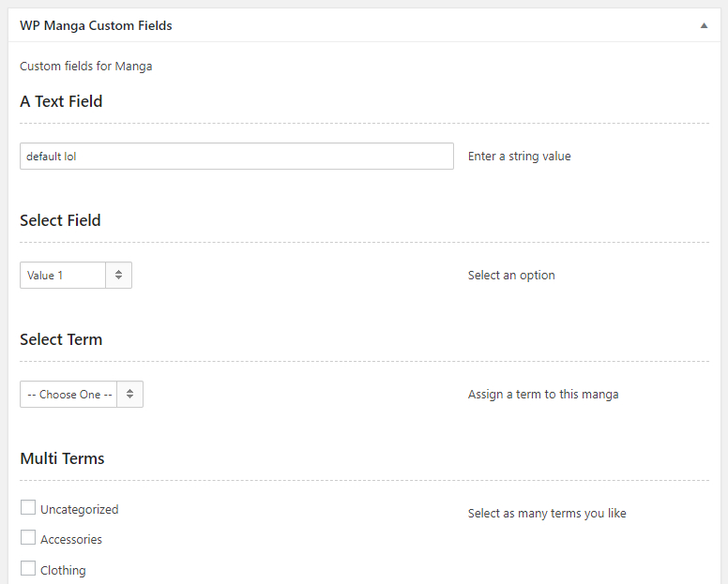This screenshot has width=728, height=584.
Task: Focus the 'default lol' text input
Action: 236,157
